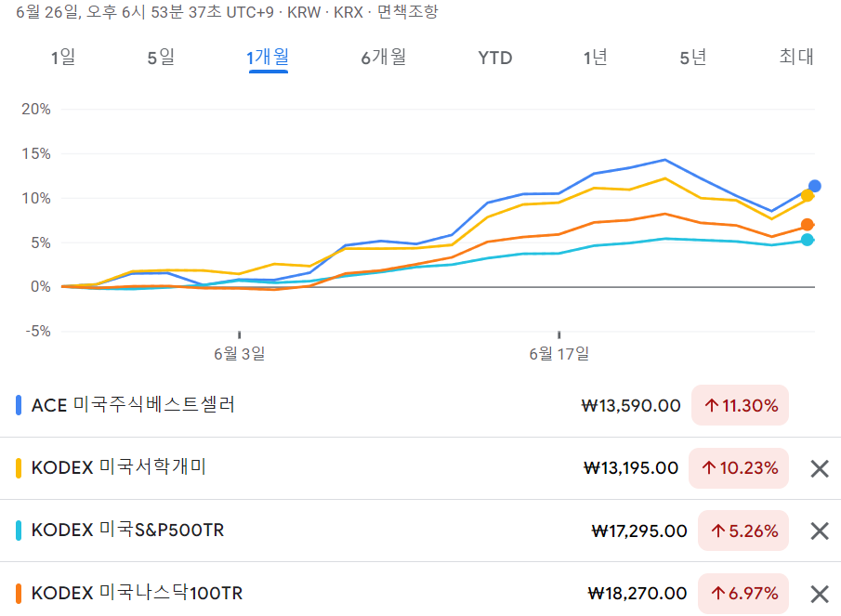This screenshot has height=616, width=841.
Task: Click the orange endpoint dot on chart
Action: pyautogui.click(x=808, y=225)
